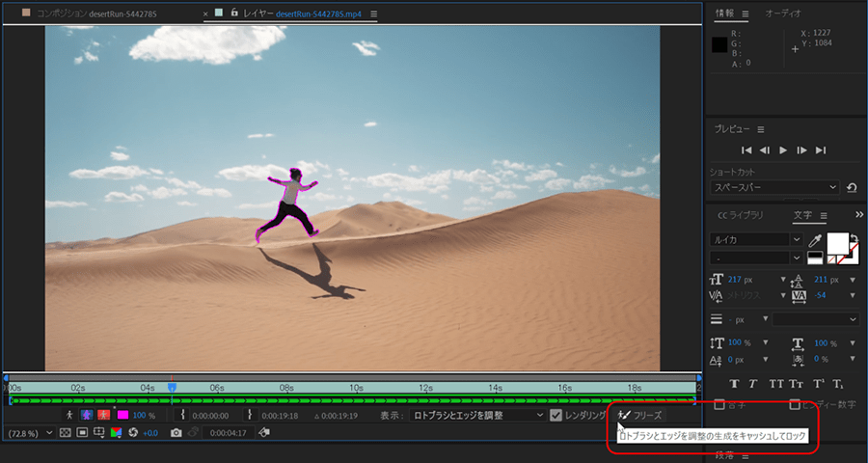
Task: Take a snapshot with the camera icon
Action: (x=176, y=433)
